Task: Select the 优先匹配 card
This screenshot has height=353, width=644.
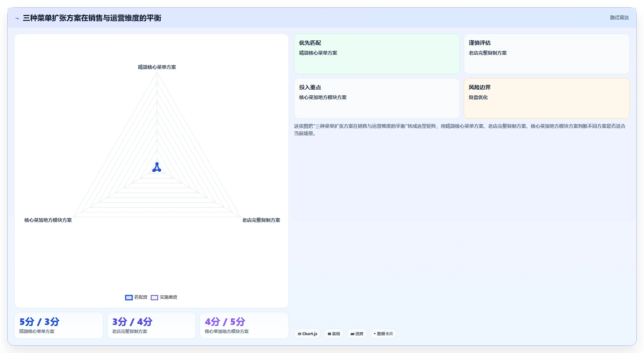Action: (377, 54)
